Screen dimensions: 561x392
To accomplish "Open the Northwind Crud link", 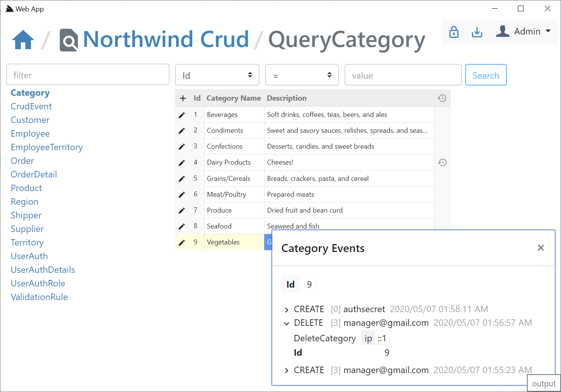I will coord(166,39).
